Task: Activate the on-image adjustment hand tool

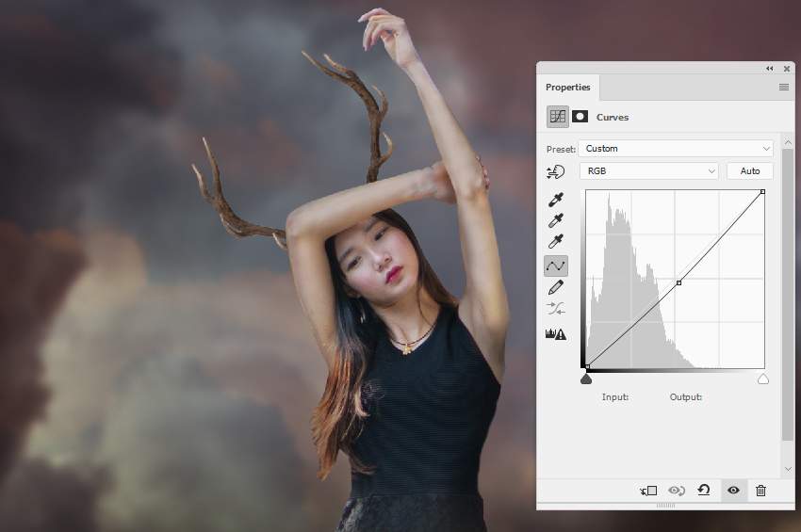Action: tap(555, 172)
